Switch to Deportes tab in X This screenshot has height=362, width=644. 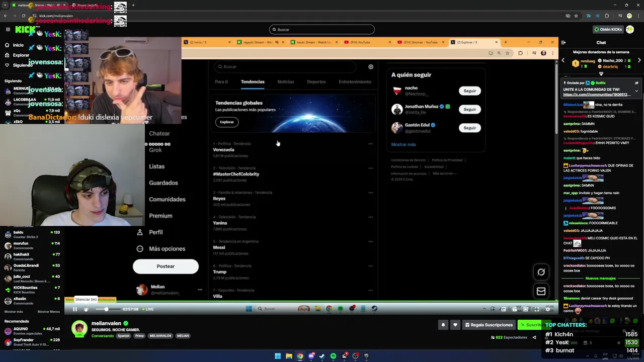[316, 81]
